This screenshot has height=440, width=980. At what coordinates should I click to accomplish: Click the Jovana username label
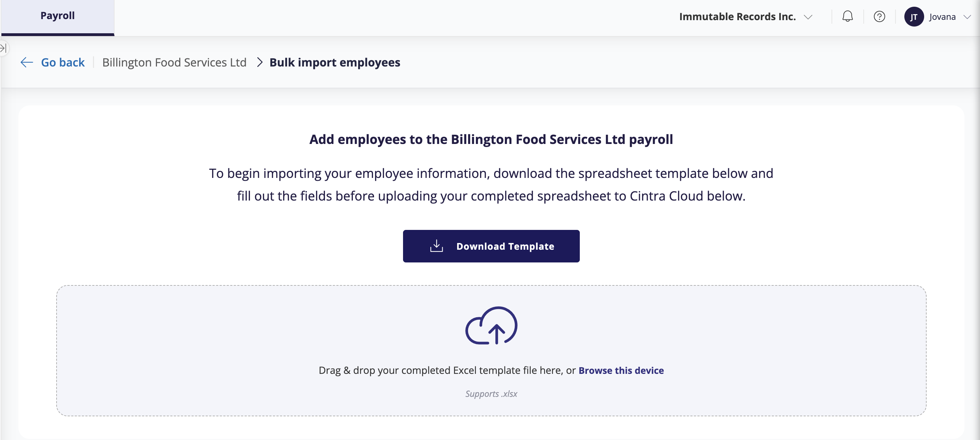tap(942, 17)
